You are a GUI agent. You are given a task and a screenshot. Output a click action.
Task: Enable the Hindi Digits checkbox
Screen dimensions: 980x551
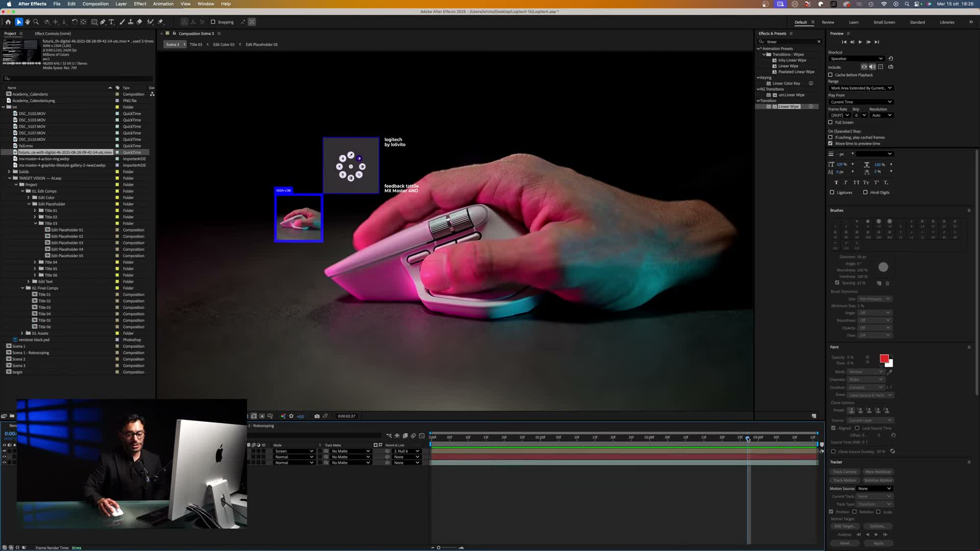[x=865, y=192]
